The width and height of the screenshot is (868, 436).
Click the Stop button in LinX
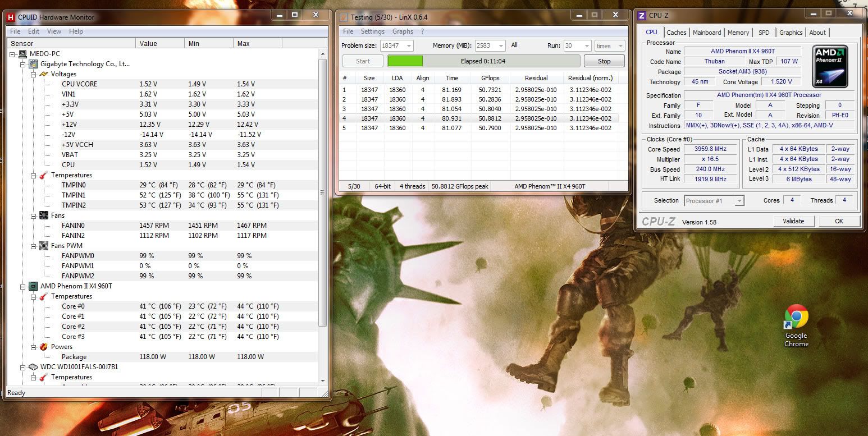tap(604, 61)
